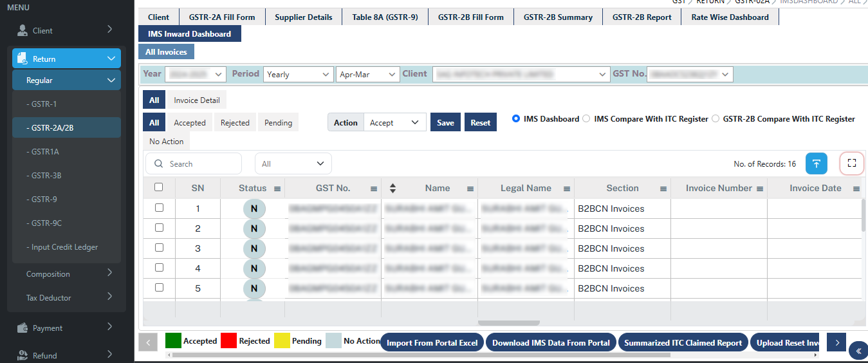Image resolution: width=868 pixels, height=363 pixels.
Task: Open GSTR-3B in the sidebar menu
Action: pyautogui.click(x=46, y=176)
